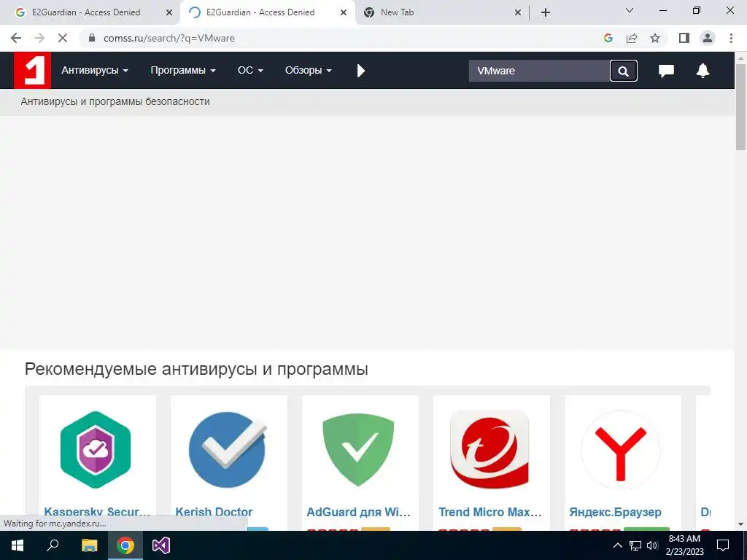747x560 pixels.
Task: Expand Программы dropdown menu
Action: tap(183, 71)
